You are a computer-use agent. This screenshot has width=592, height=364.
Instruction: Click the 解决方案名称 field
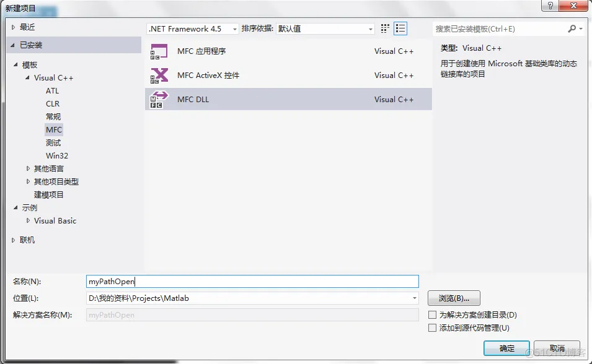pyautogui.click(x=252, y=315)
